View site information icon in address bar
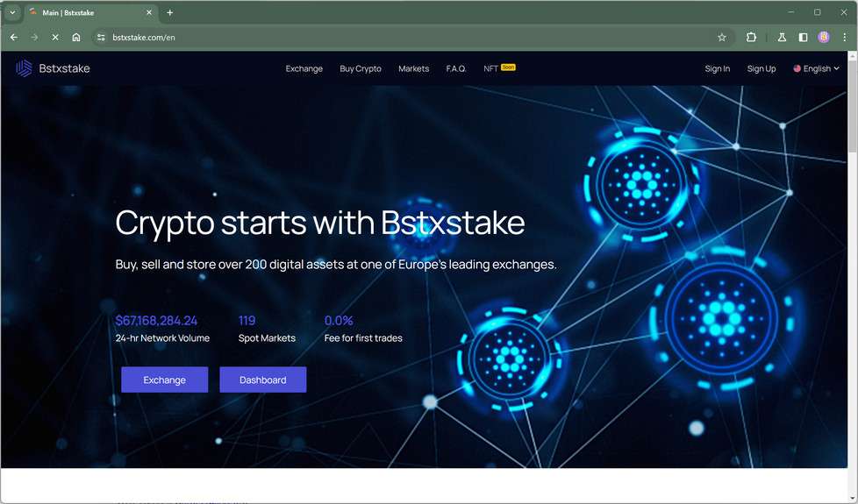The width and height of the screenshot is (858, 504). pyautogui.click(x=101, y=37)
